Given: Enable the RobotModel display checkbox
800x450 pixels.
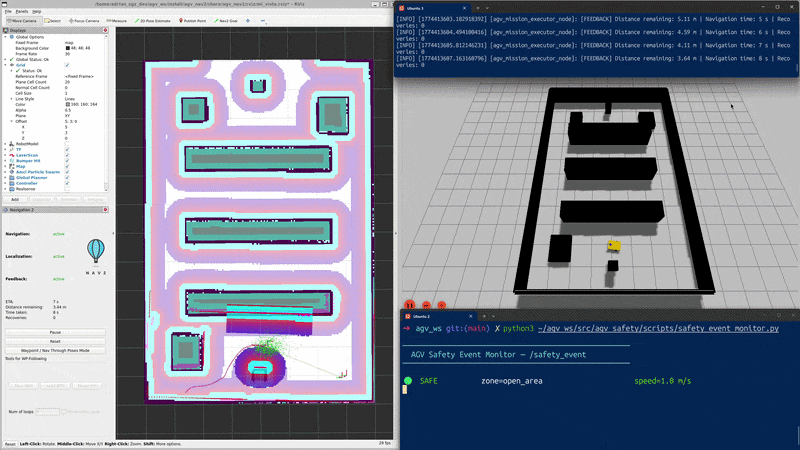Looking at the screenshot, I should pyautogui.click(x=67, y=144).
